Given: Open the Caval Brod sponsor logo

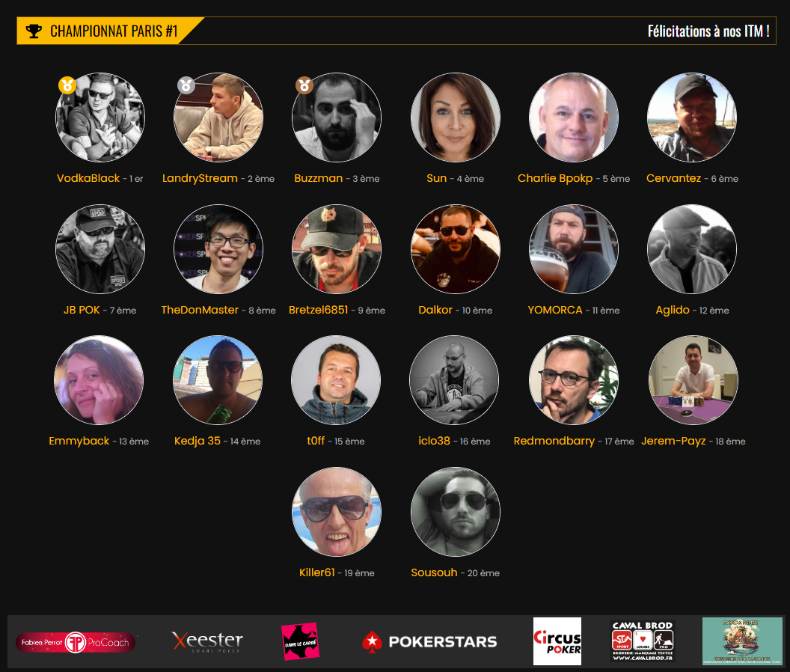Looking at the screenshot, I should pos(643,641).
